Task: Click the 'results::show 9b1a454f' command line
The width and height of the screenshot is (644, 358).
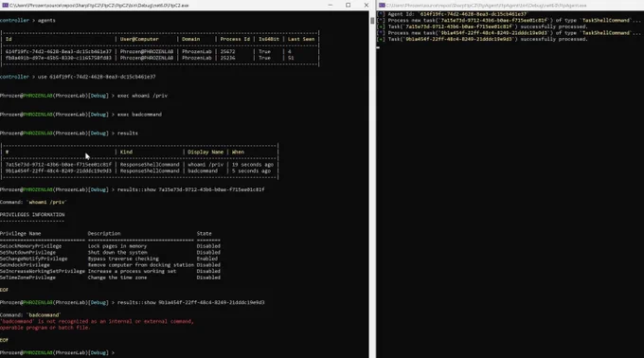Action: [x=133, y=302]
